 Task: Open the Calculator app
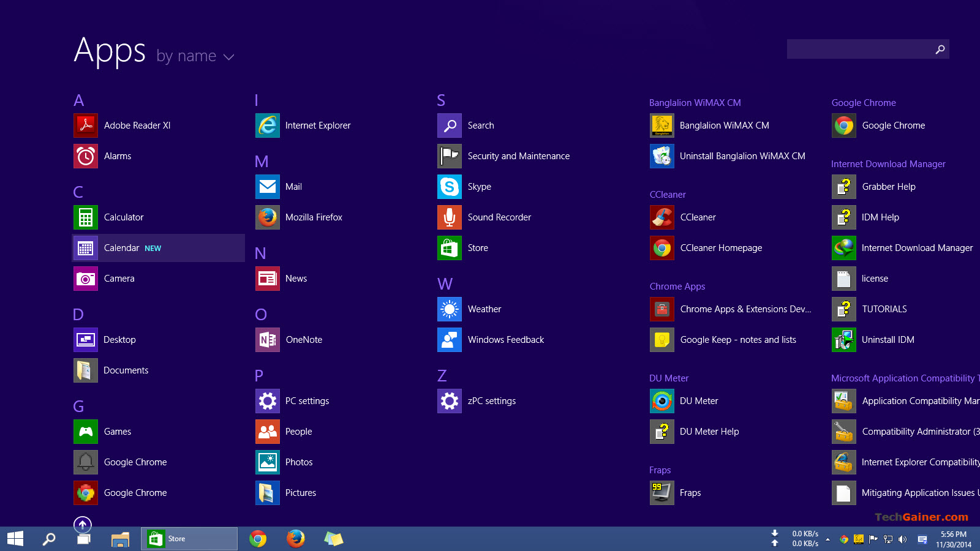124,217
